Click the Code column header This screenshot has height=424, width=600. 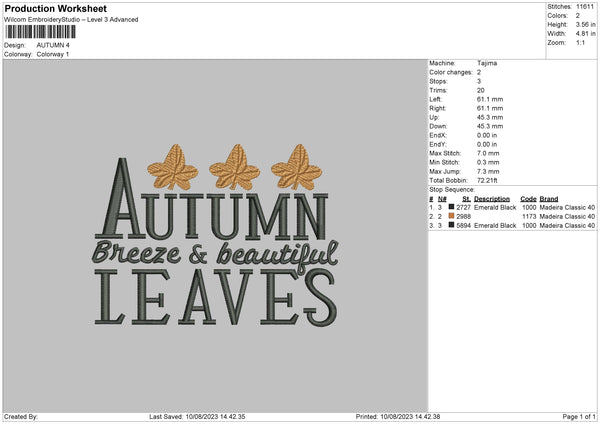(x=528, y=198)
